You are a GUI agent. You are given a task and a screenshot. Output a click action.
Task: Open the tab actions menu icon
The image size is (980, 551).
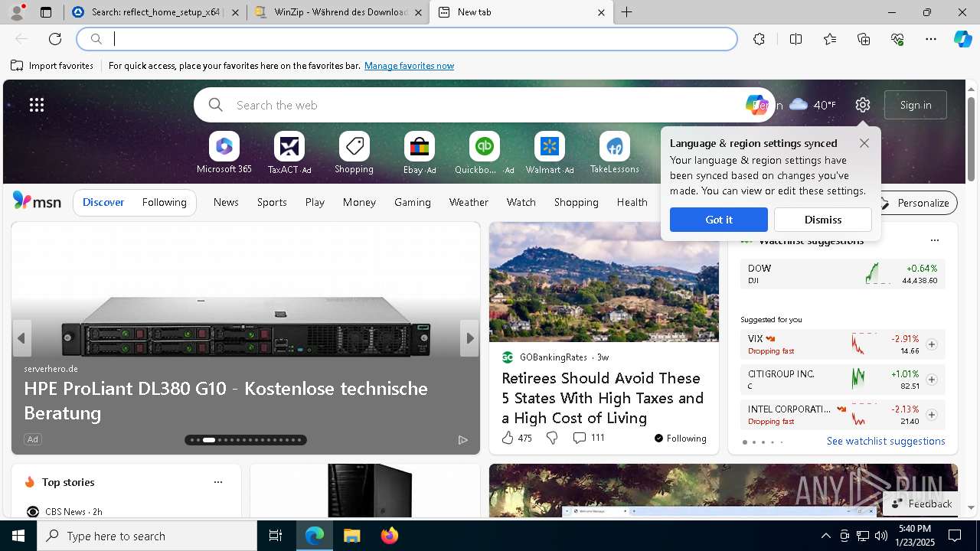(x=46, y=12)
